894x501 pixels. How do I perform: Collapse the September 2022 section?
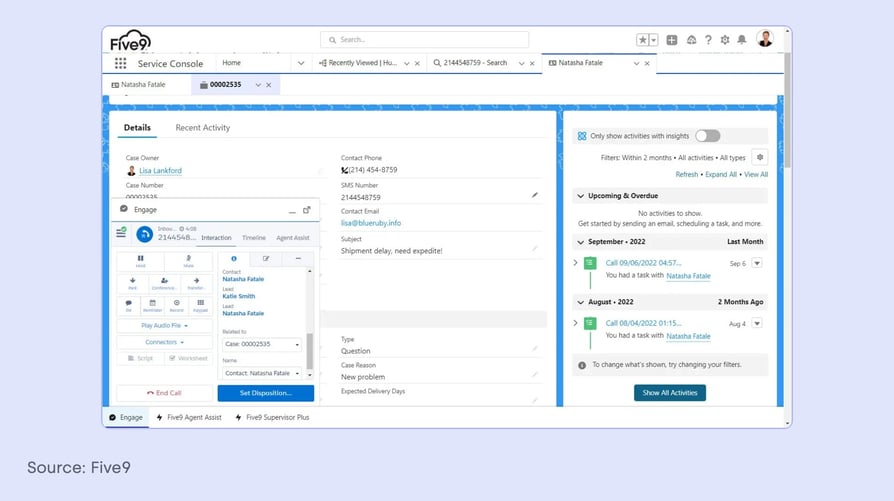580,242
